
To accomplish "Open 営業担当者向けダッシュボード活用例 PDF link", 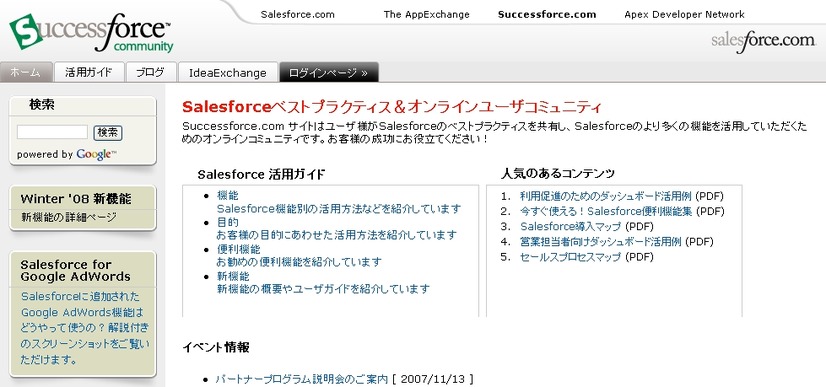I will [x=601, y=242].
